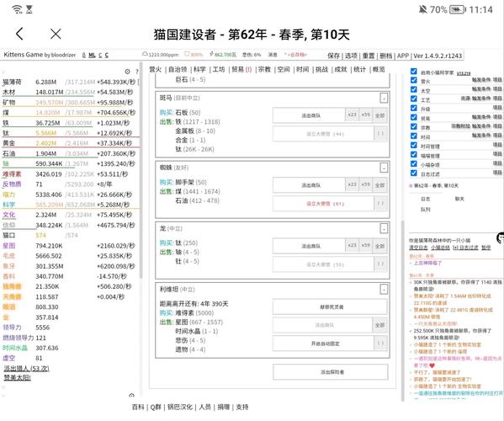Toggle the 宗教 automation checkbox

click(414, 127)
